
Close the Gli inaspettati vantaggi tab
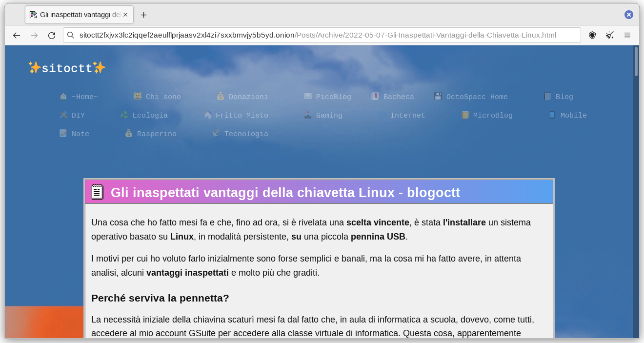pyautogui.click(x=125, y=15)
